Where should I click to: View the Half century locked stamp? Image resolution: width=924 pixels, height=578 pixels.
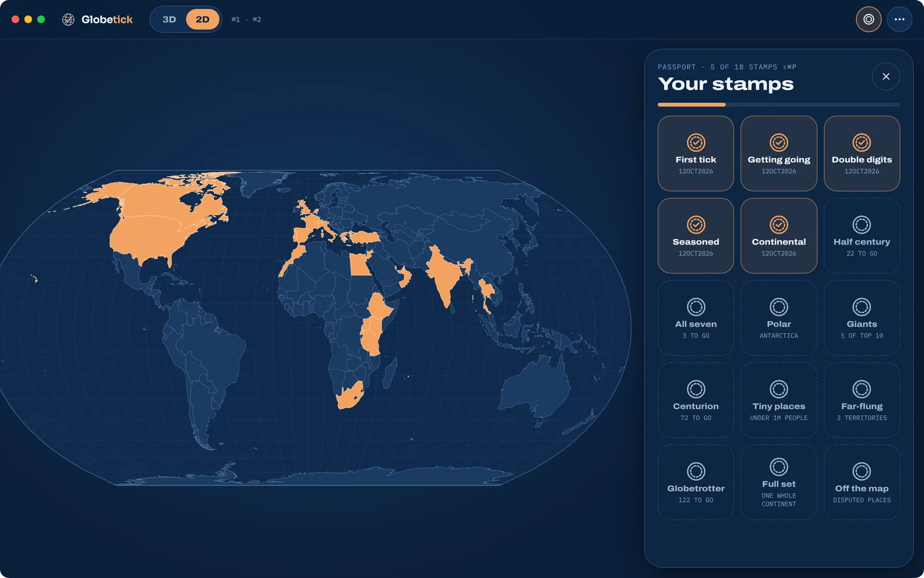pyautogui.click(x=862, y=236)
